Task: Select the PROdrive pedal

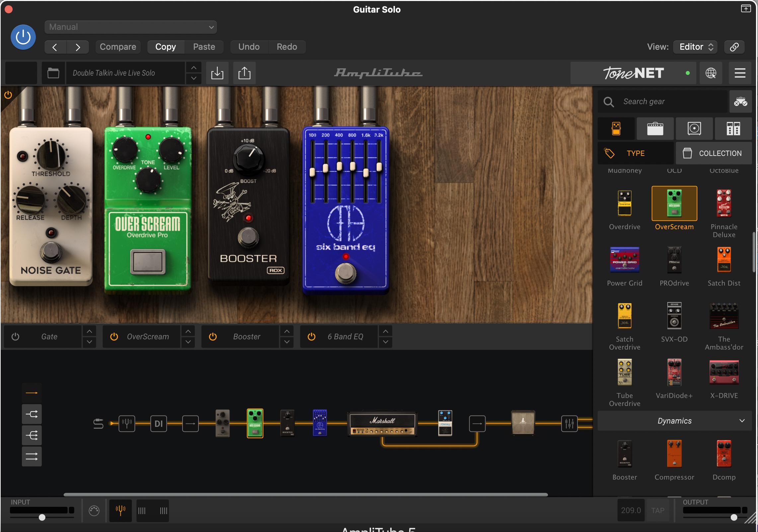Action: pyautogui.click(x=674, y=260)
